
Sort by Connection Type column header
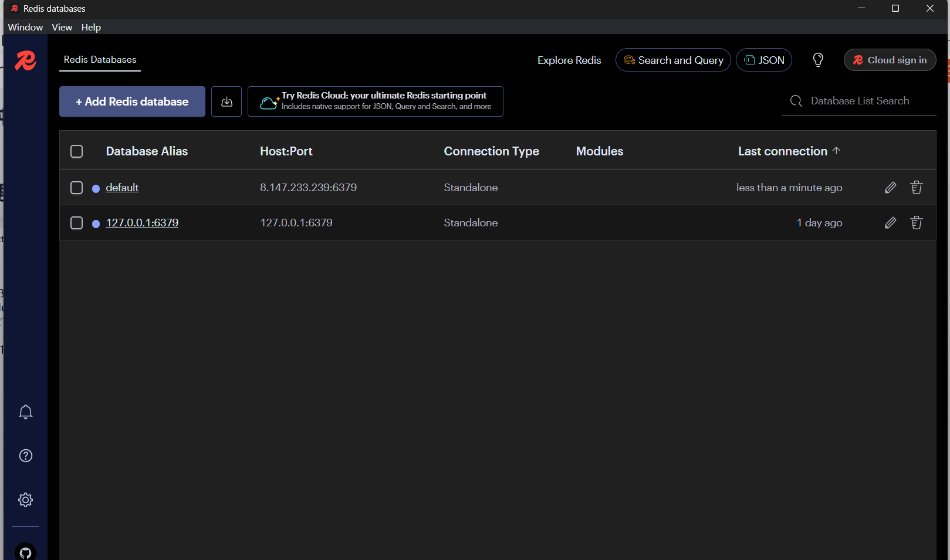tap(492, 151)
